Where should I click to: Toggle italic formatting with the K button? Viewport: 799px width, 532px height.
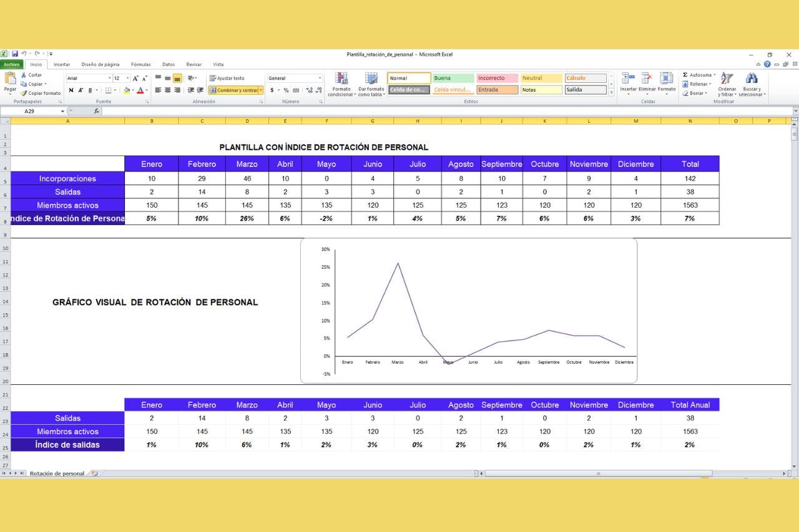click(81, 90)
